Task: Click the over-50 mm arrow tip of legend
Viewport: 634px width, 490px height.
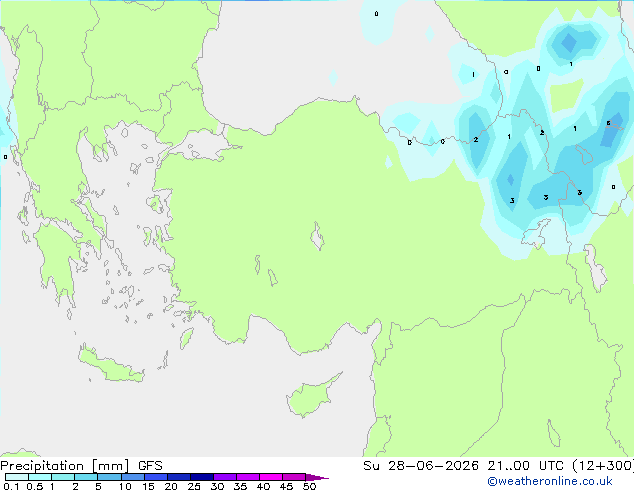Action: point(317,477)
